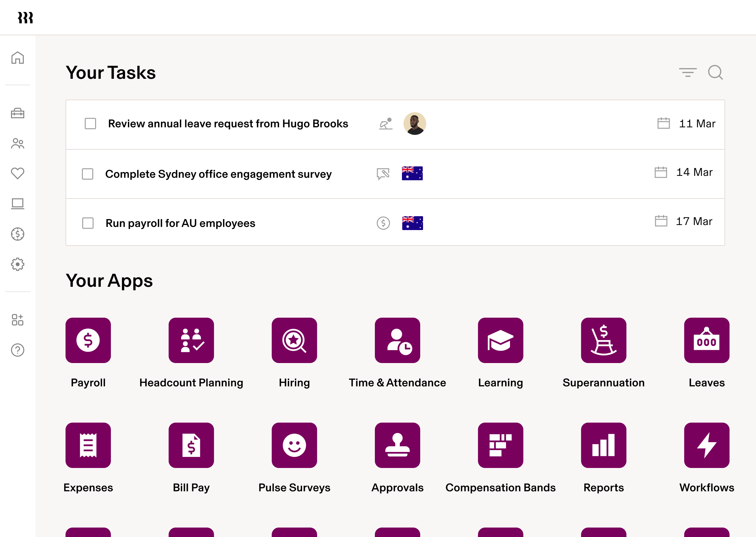Open the Compensation Bands app
The height and width of the screenshot is (537, 756).
[500, 445]
